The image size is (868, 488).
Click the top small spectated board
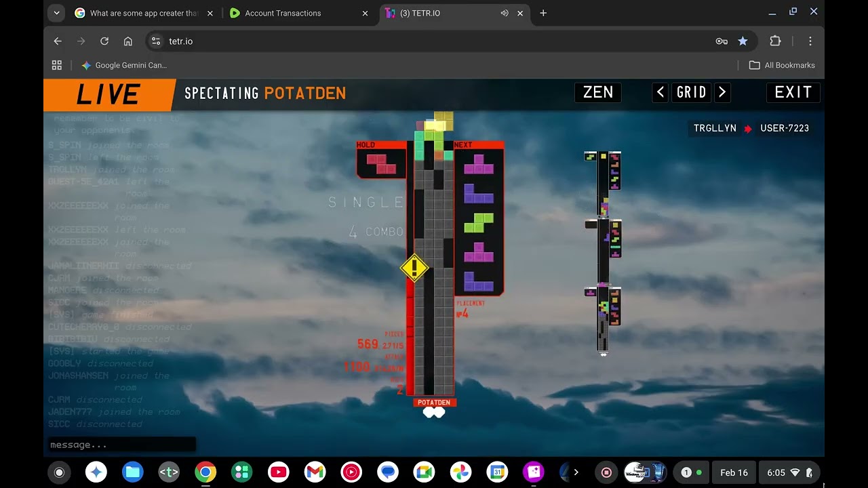[603, 183]
